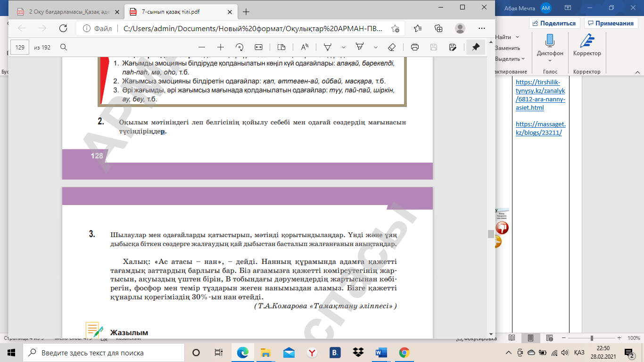Open Mail app from taskbar
Viewport: 644px width, 362px height.
click(289, 353)
